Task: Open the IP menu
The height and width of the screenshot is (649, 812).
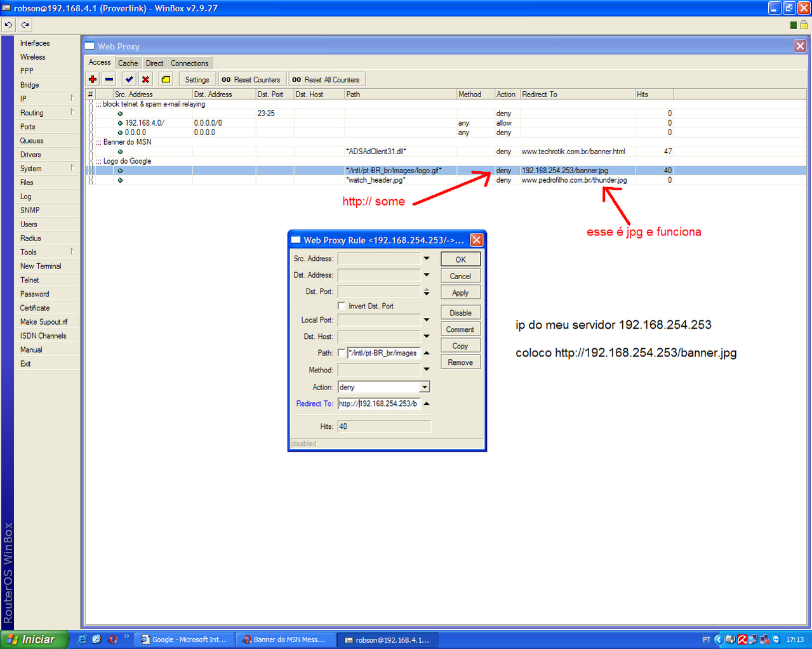Action: pos(48,98)
